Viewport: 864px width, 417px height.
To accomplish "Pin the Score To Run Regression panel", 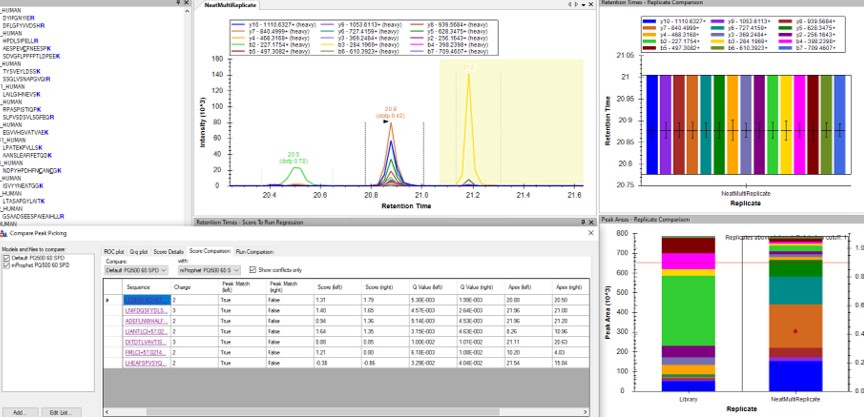I will [583, 222].
